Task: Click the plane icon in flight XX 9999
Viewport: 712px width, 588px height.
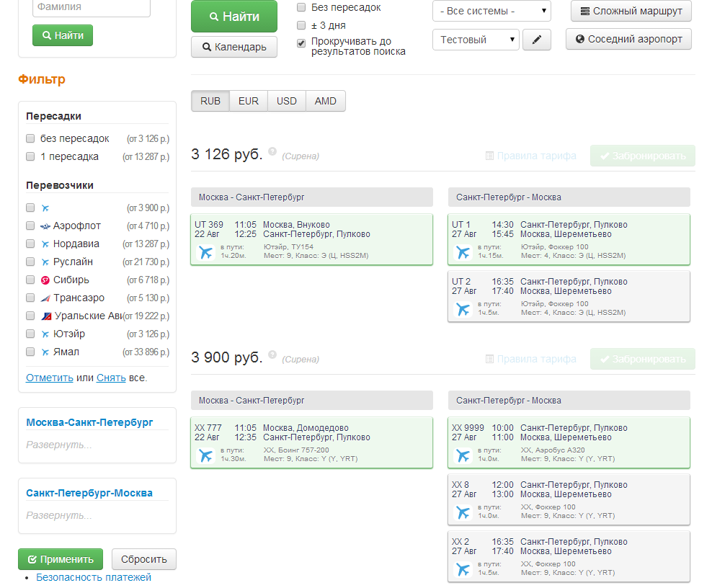Action: (463, 455)
